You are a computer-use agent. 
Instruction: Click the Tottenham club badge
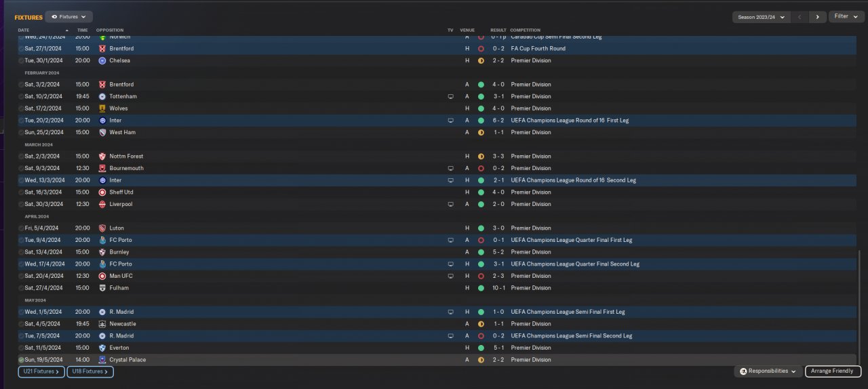(102, 96)
